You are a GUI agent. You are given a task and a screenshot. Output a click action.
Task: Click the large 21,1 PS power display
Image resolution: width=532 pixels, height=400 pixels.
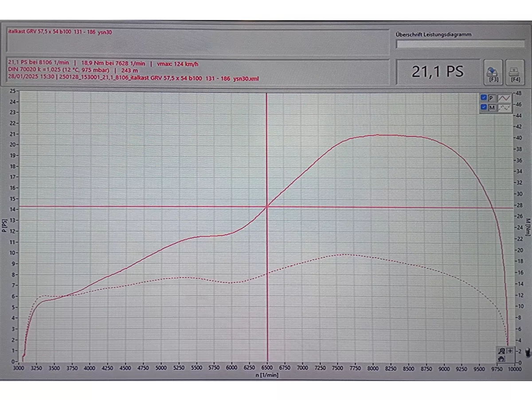pyautogui.click(x=437, y=72)
